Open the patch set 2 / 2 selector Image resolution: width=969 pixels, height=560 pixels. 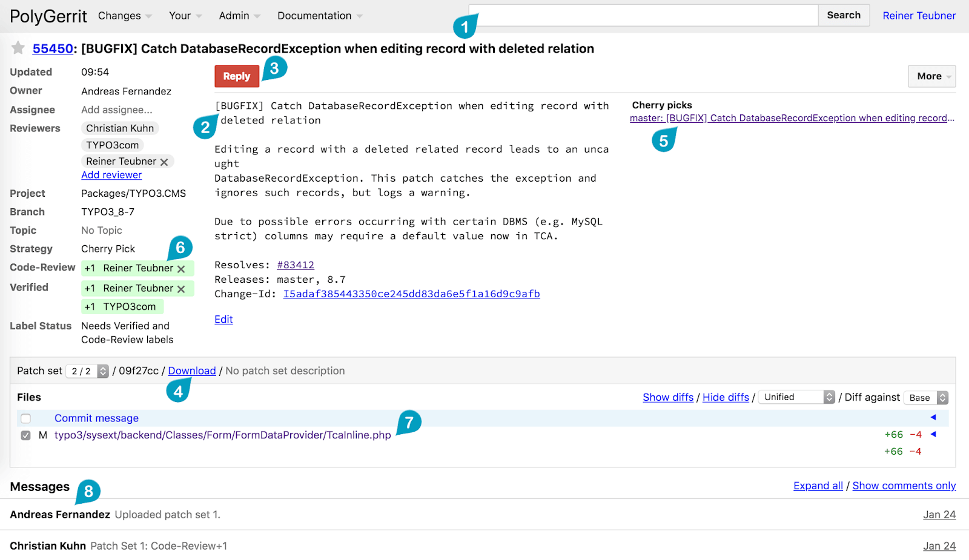87,371
